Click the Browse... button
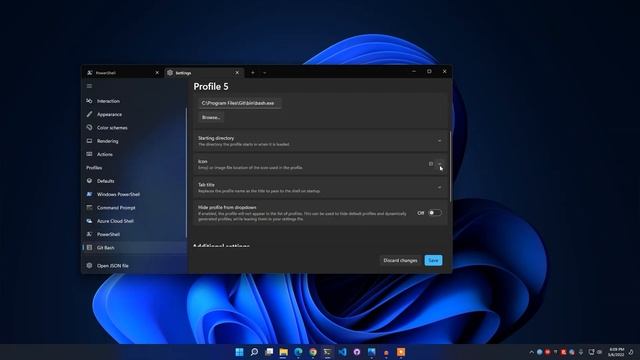 pos(211,118)
